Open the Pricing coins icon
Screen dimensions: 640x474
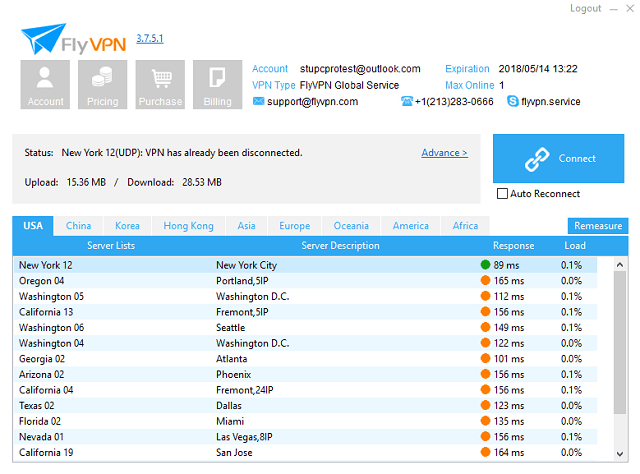[x=102, y=85]
